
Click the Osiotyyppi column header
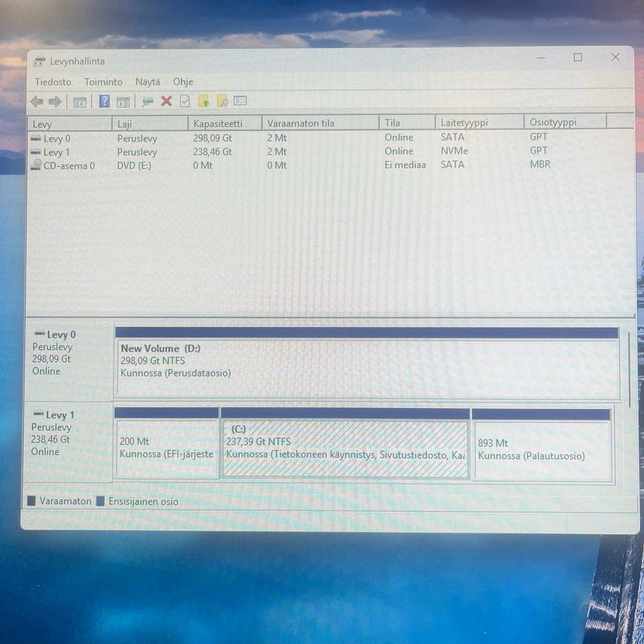pyautogui.click(x=565, y=122)
